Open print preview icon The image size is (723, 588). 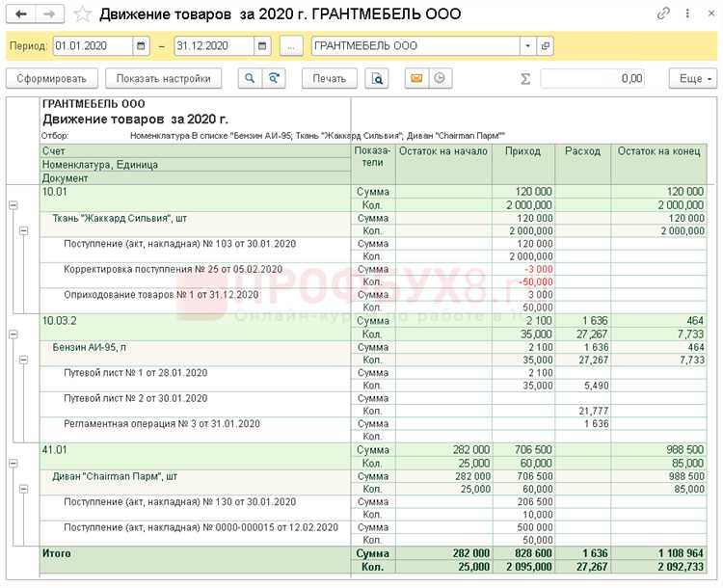pyautogui.click(x=377, y=78)
